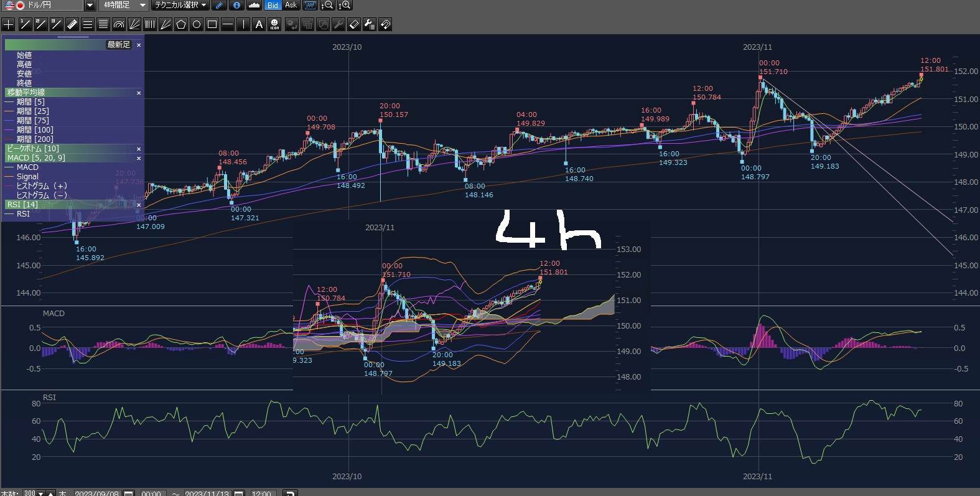The width and height of the screenshot is (980, 496).
Task: Select the crosshair cursor tool
Action: point(9,24)
